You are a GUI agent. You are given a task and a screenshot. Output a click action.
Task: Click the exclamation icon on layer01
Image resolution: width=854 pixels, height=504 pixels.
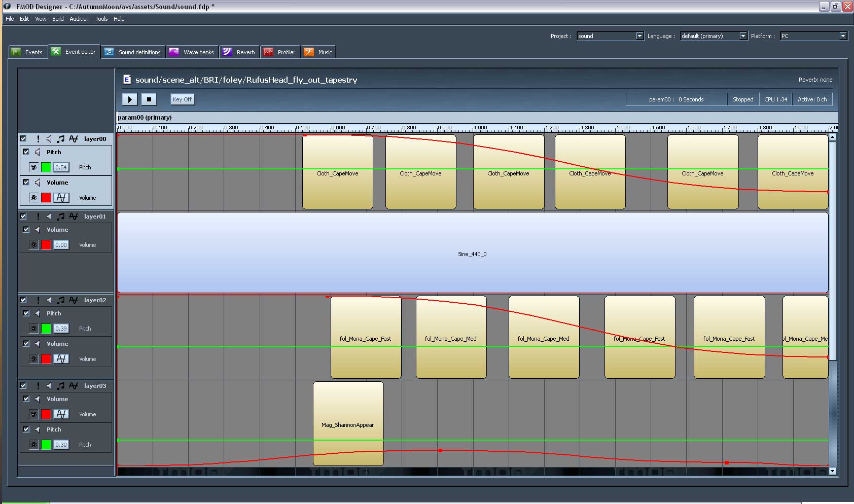coord(38,216)
